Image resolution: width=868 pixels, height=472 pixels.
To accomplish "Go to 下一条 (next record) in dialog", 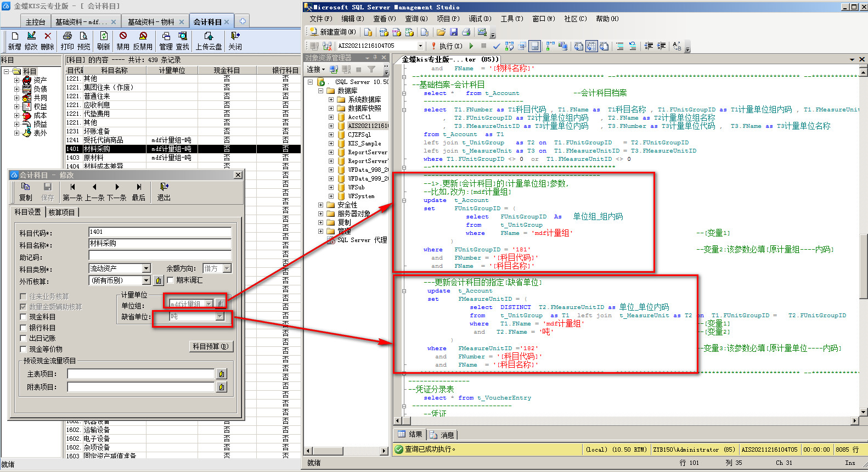I will pos(117,192).
